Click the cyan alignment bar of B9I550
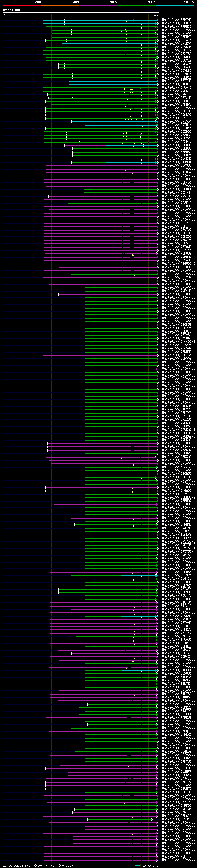The image size is (197, 868). 115,122
